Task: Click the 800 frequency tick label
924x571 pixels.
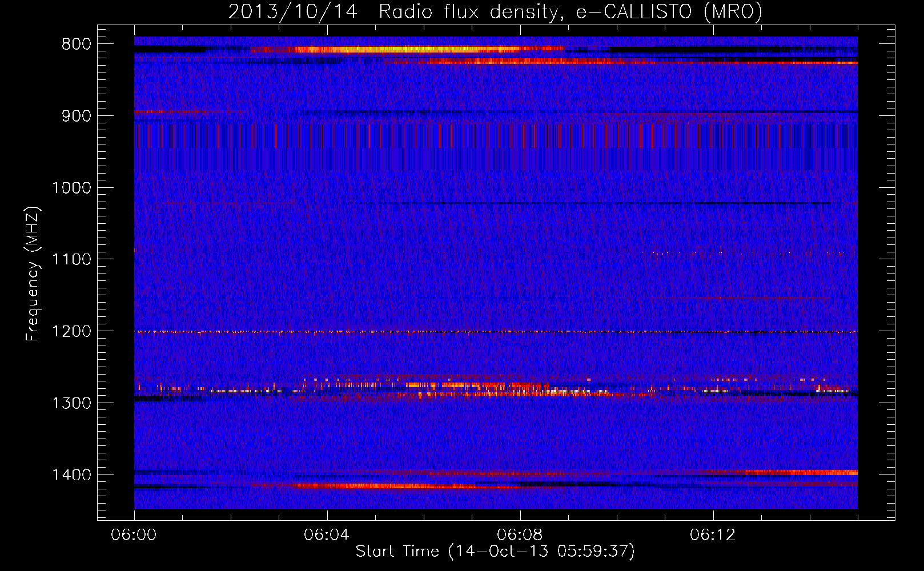Action: [76, 45]
